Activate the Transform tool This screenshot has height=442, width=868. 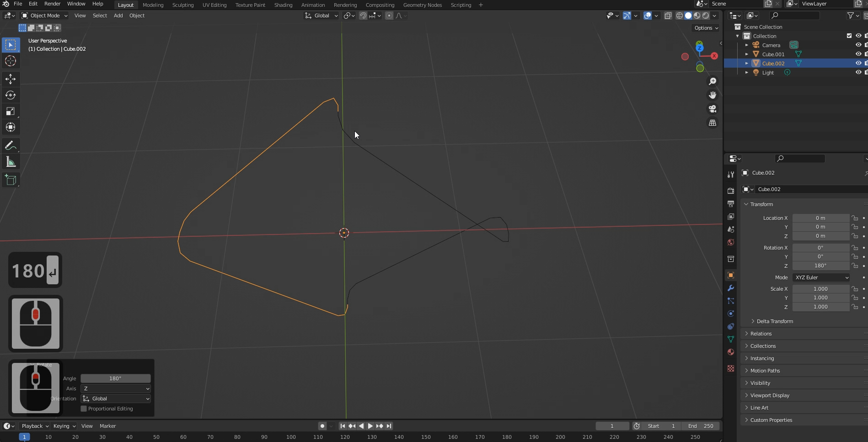coord(11,128)
